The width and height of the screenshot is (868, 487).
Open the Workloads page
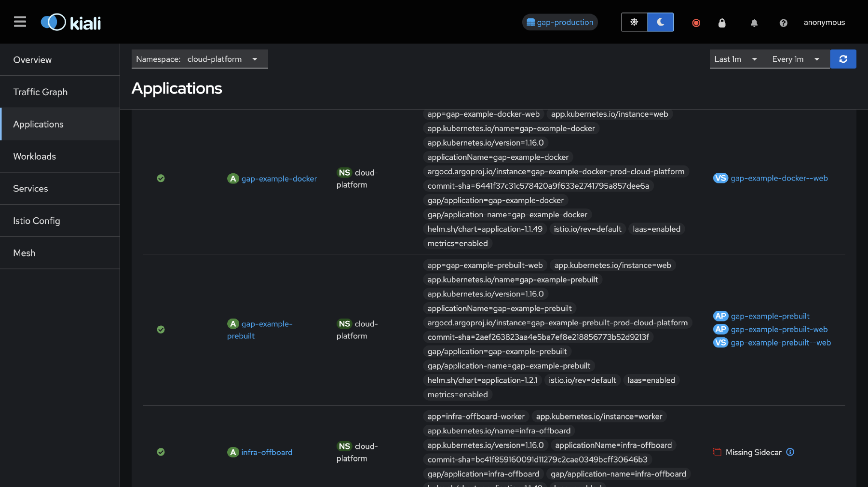pos(60,156)
